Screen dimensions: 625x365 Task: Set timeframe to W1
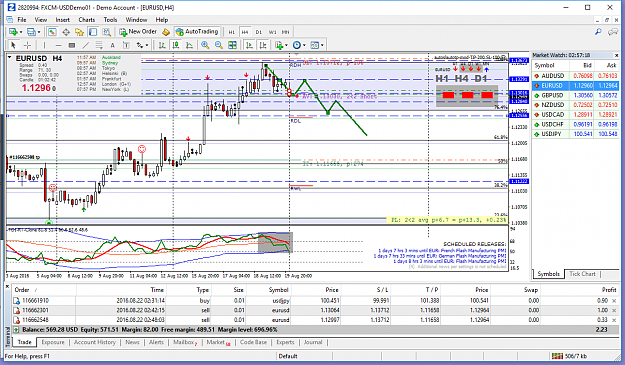pos(272,32)
